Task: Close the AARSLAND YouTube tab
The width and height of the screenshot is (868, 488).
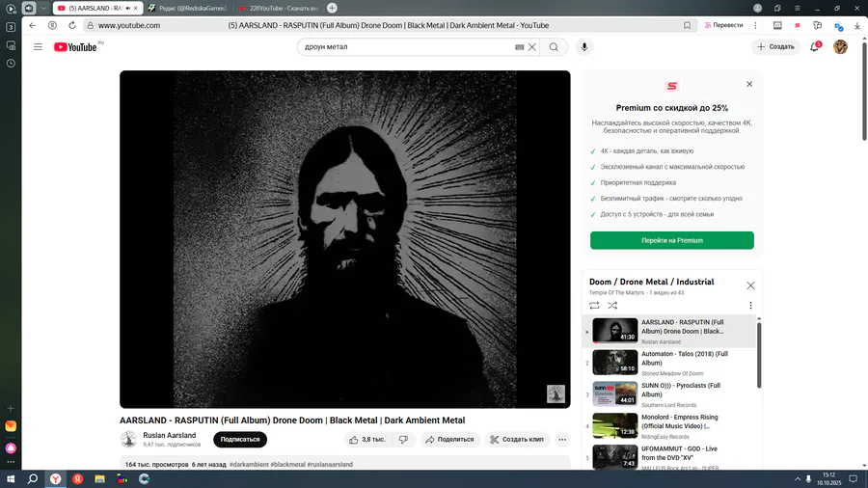Action: click(136, 9)
